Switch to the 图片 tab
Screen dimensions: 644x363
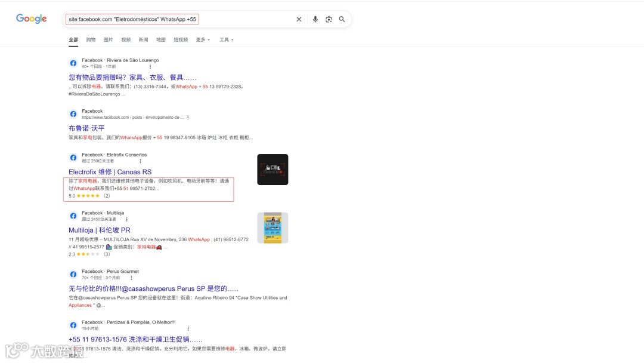pyautogui.click(x=108, y=40)
